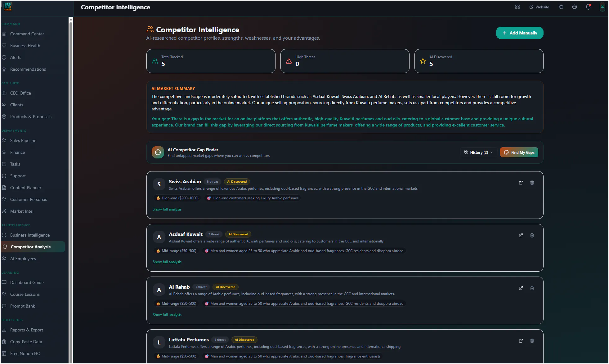Viewport: 609px width, 364px height.
Task: Open the Dashboard Guide
Action: [x=33, y=282]
